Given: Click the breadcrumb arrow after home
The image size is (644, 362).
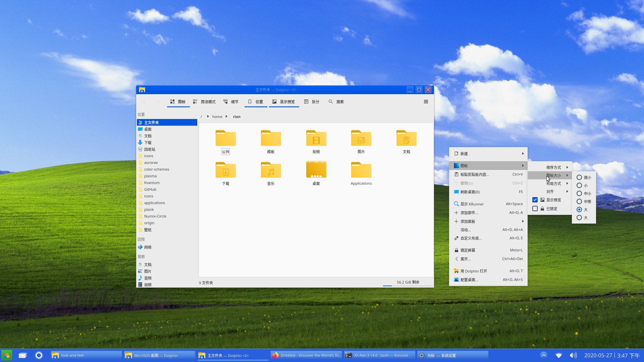Looking at the screenshot, I should coord(226,116).
